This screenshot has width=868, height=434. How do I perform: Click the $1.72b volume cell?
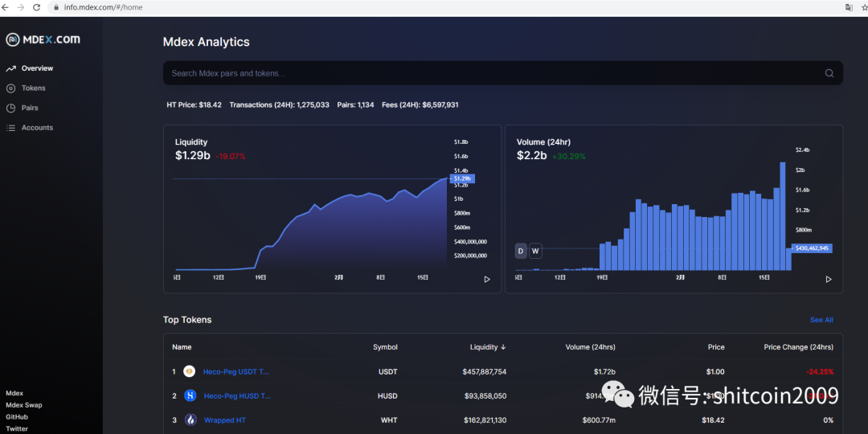point(604,372)
